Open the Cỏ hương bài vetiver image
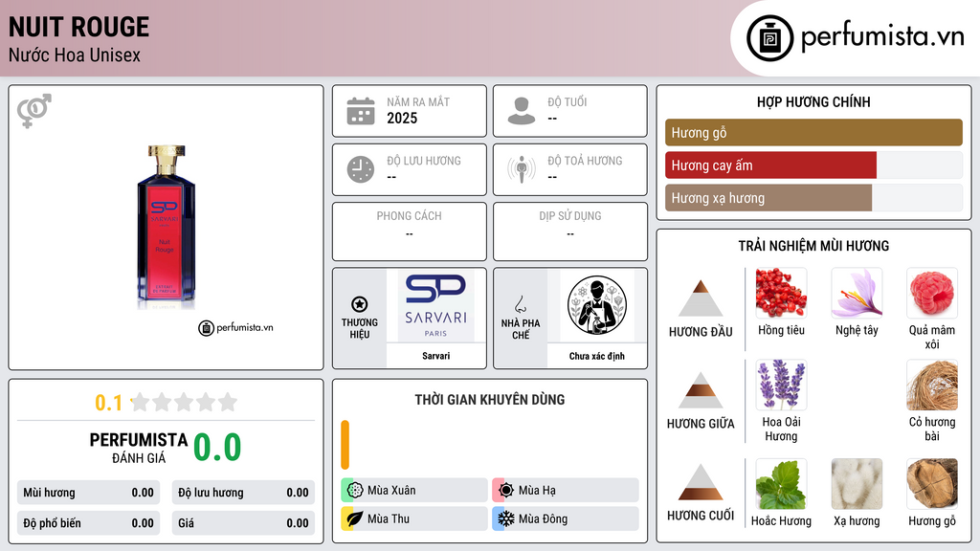The image size is (980, 551). point(932,385)
